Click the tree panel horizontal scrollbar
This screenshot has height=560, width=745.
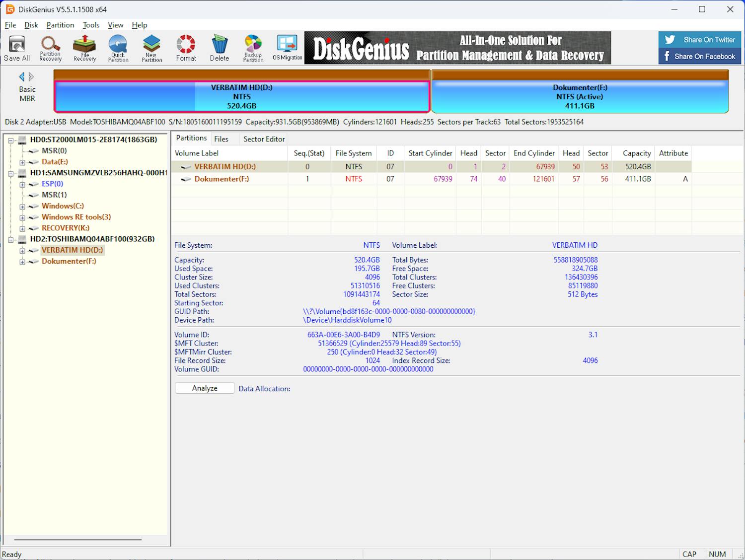point(78,539)
